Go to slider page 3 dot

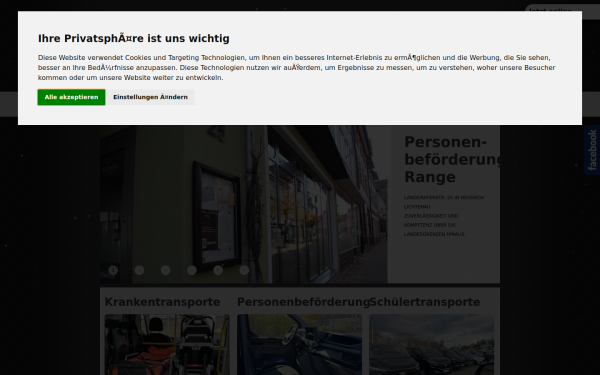[x=165, y=270]
